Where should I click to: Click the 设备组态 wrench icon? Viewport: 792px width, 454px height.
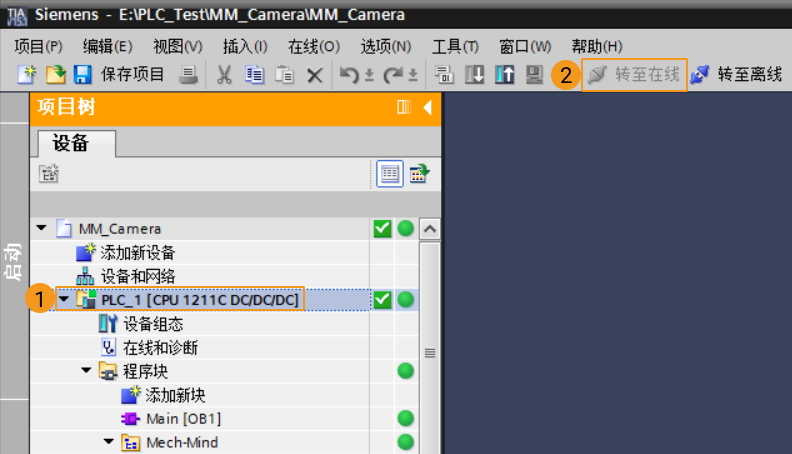click(x=108, y=324)
